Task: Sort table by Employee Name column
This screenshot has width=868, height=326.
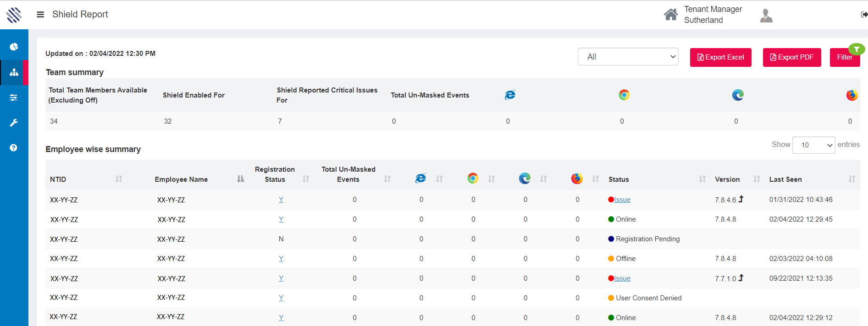Action: click(x=181, y=179)
